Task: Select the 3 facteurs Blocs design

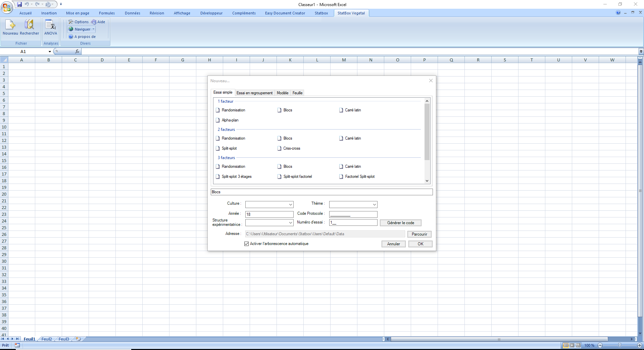Action: (x=285, y=166)
